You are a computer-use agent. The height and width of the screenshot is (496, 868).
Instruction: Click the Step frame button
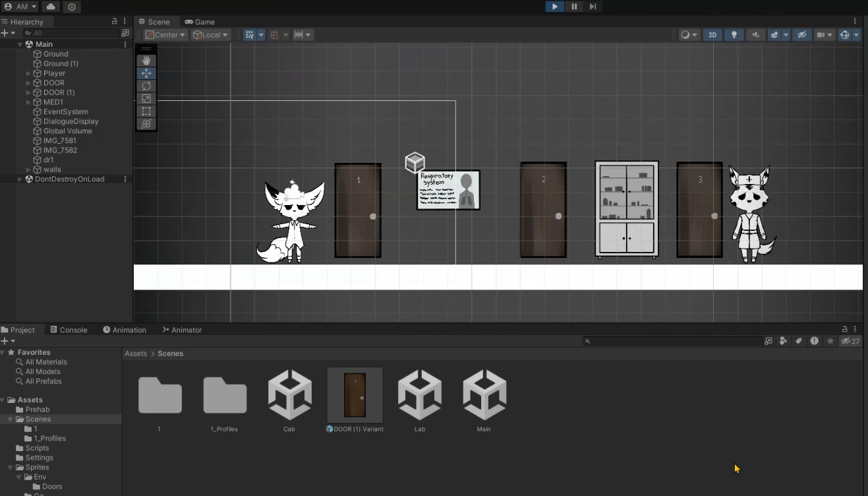[593, 7]
